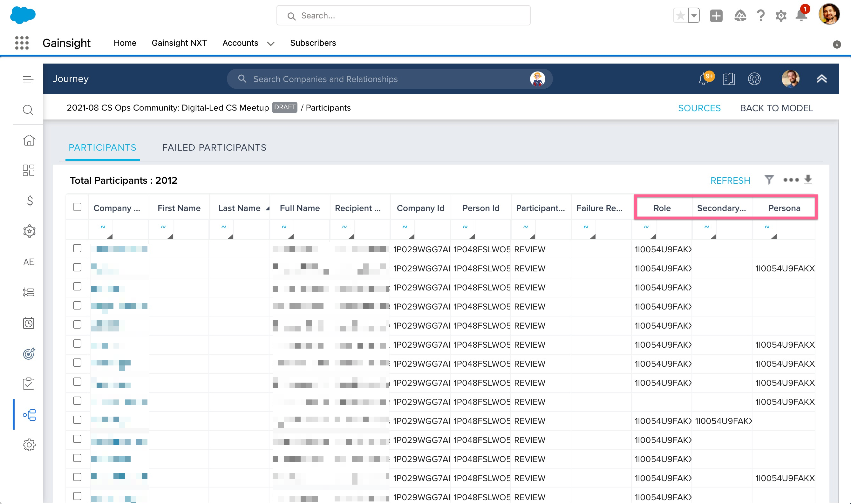Open the Subscribers nav tab

pos(313,43)
